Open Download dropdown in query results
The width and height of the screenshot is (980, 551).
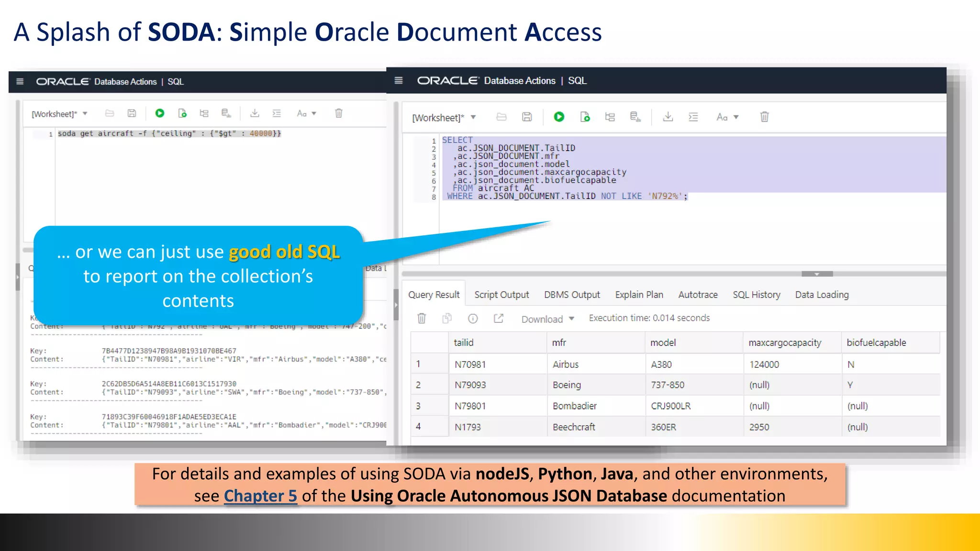548,319
